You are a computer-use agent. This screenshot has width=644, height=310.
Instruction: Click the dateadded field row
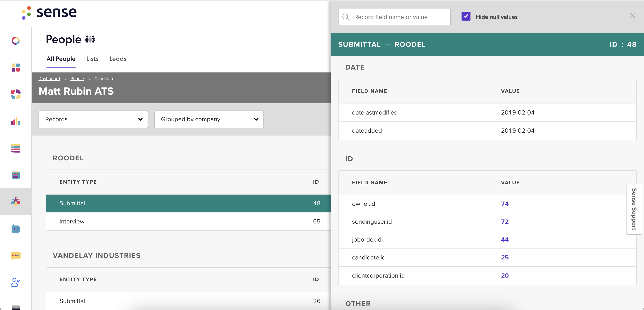click(487, 131)
